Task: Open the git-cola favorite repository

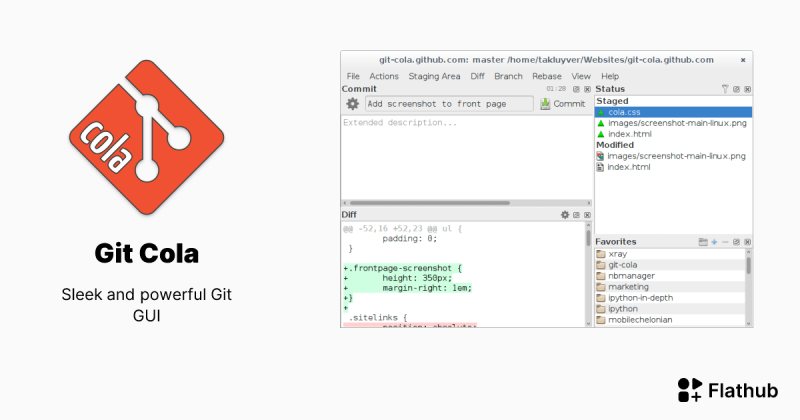Action: [x=670, y=265]
